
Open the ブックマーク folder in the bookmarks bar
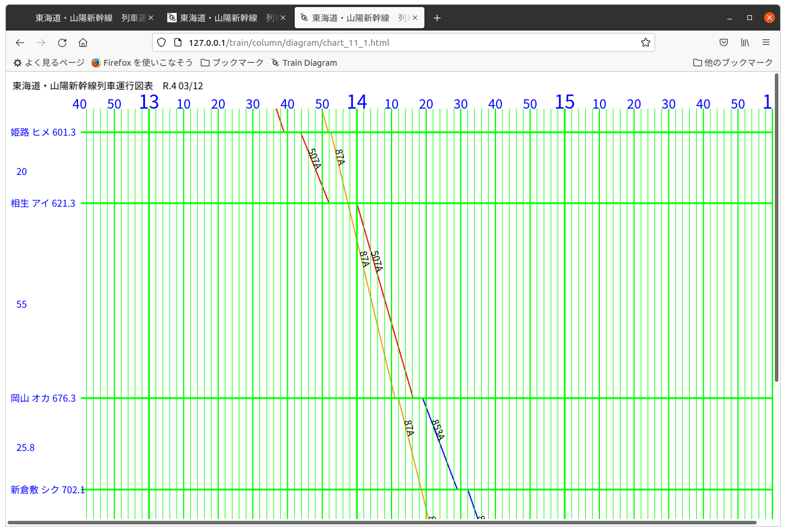pyautogui.click(x=232, y=63)
